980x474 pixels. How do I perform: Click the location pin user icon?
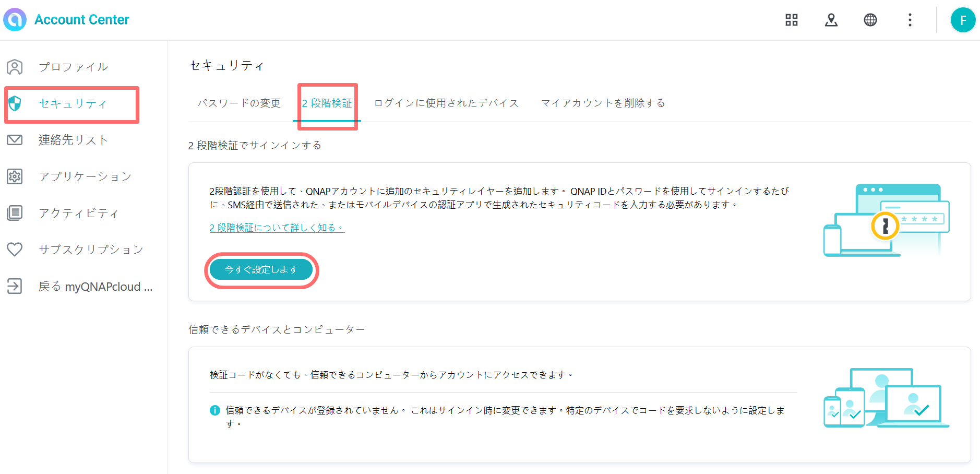click(x=831, y=20)
